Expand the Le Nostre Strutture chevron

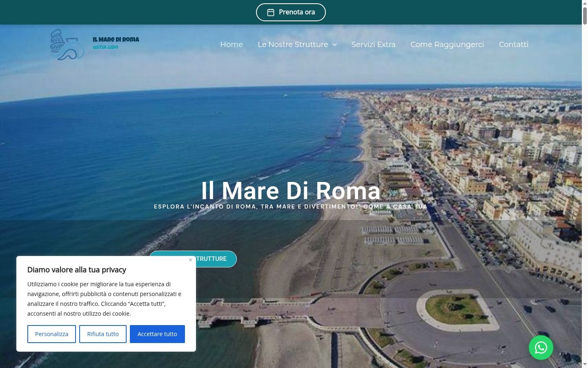[x=334, y=45]
